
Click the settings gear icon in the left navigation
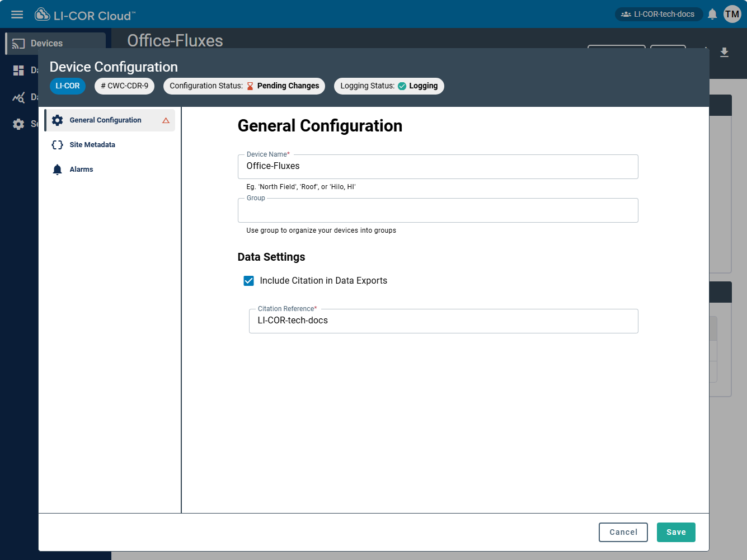coord(18,124)
